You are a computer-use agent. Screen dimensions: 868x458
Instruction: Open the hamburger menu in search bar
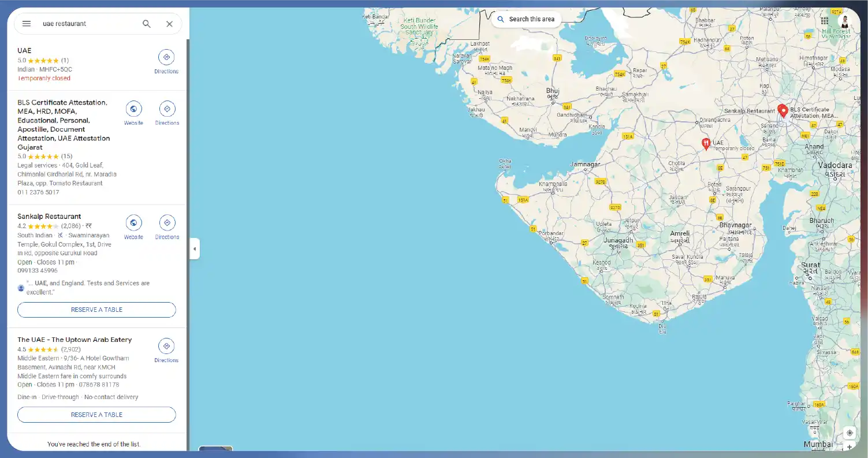click(x=27, y=24)
